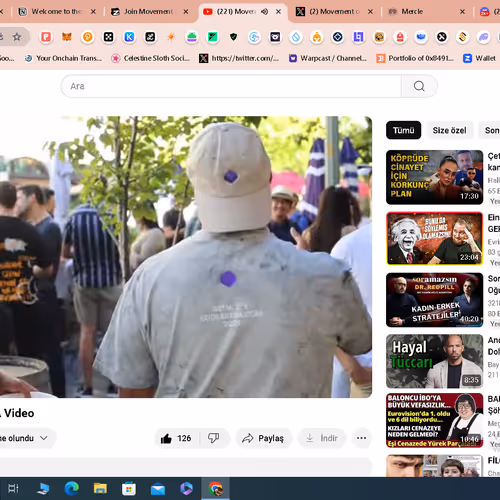Expand the subscribed dropdown chevron

[44, 438]
